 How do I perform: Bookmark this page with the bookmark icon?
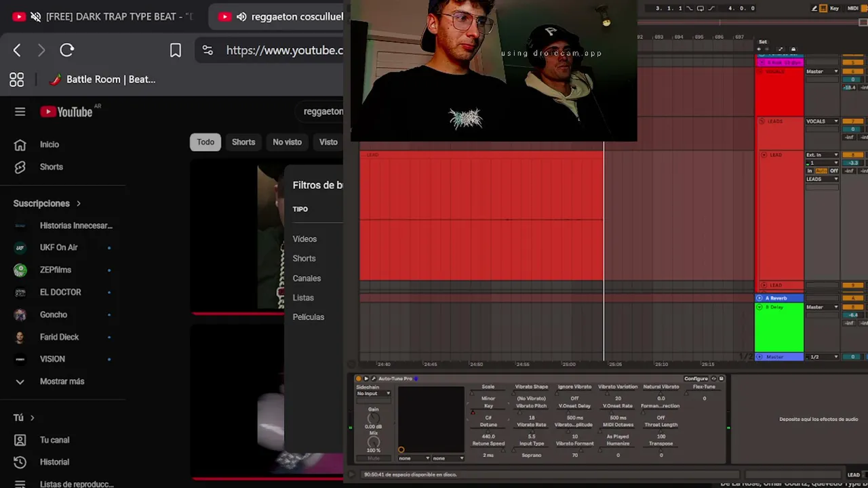coord(175,50)
